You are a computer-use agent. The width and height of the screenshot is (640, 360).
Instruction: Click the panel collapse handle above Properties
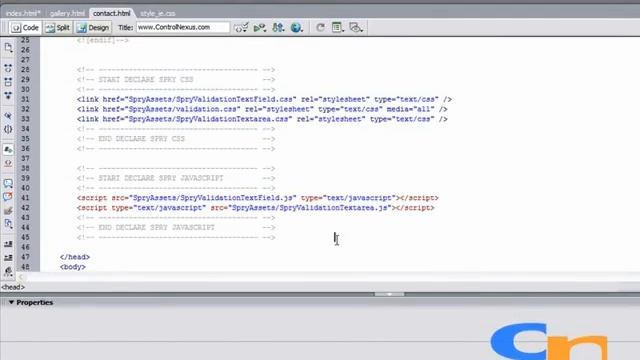389,294
